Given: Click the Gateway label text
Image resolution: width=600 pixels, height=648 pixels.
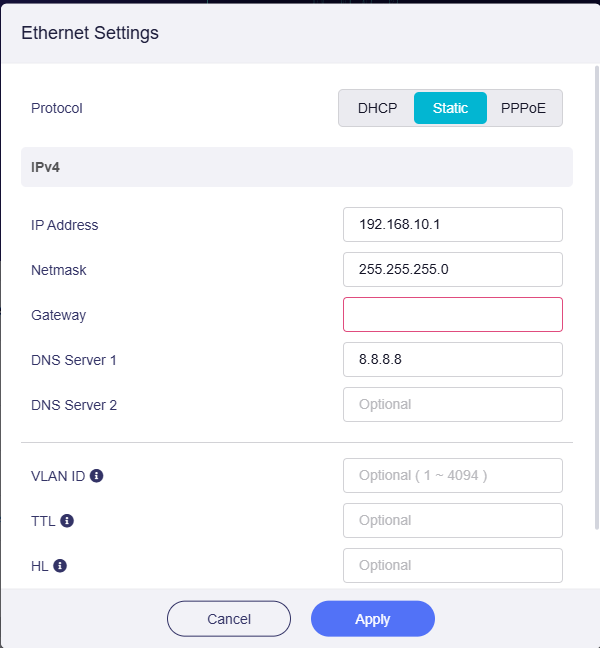Looking at the screenshot, I should pos(59,315).
